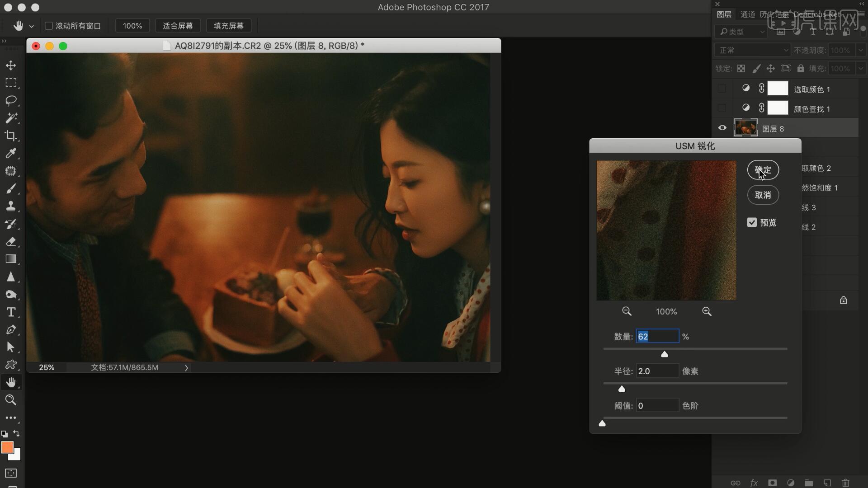The width and height of the screenshot is (868, 488).
Task: Click zoom-in magnifier under USM preview
Action: click(707, 311)
